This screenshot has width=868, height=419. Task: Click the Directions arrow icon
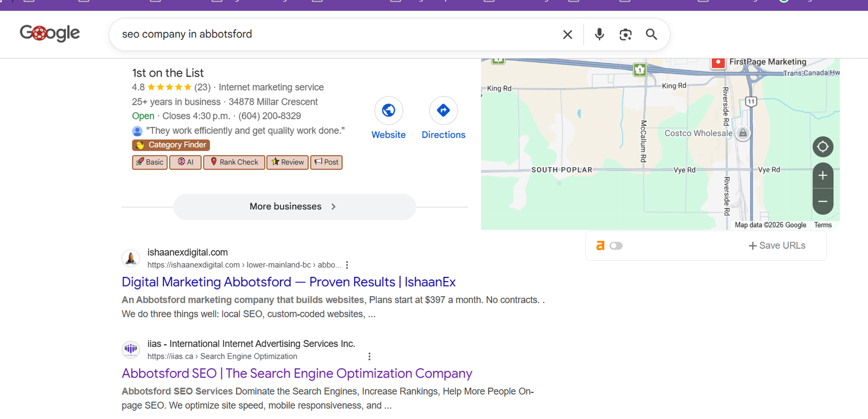click(x=443, y=111)
